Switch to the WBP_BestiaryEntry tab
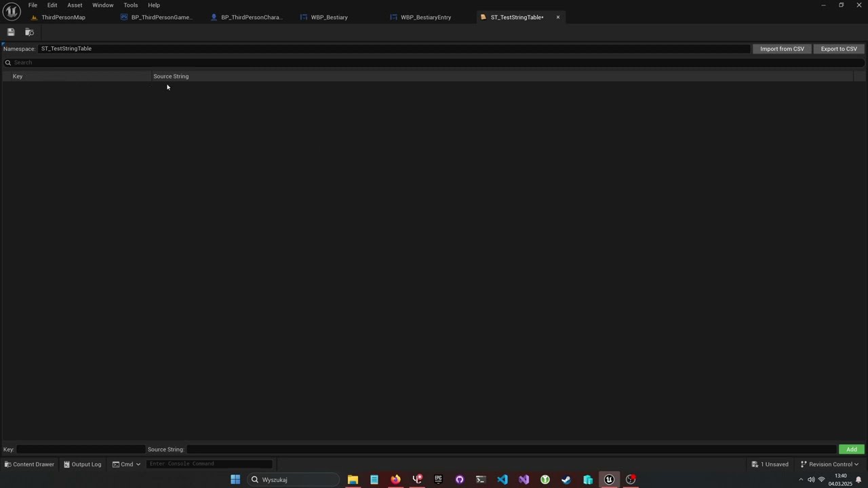Image resolution: width=868 pixels, height=488 pixels. click(x=426, y=17)
